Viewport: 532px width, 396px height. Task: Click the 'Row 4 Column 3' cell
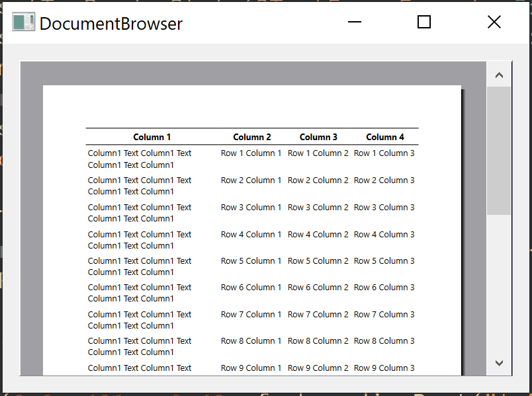coord(384,235)
